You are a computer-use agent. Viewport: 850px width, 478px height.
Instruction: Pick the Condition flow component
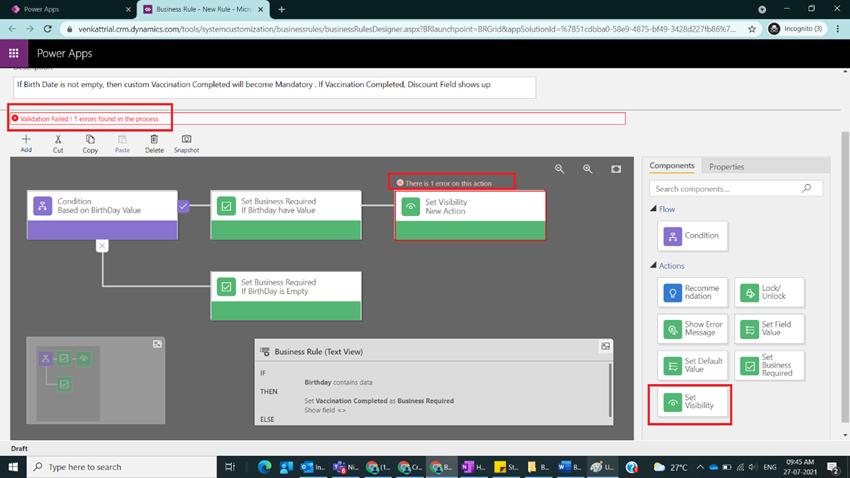[x=692, y=236]
